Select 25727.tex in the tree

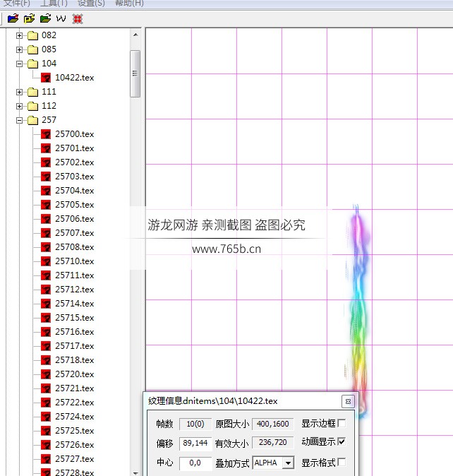pos(75,459)
